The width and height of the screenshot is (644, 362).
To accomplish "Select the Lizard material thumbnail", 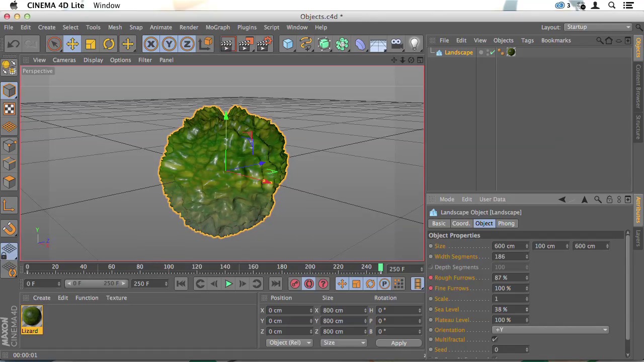I will pyautogui.click(x=32, y=317).
